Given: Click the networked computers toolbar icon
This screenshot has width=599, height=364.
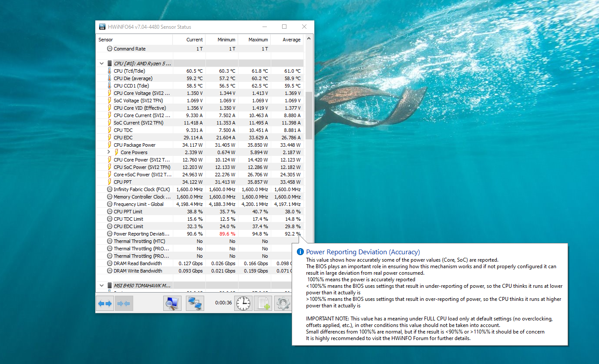Looking at the screenshot, I should [x=195, y=303].
